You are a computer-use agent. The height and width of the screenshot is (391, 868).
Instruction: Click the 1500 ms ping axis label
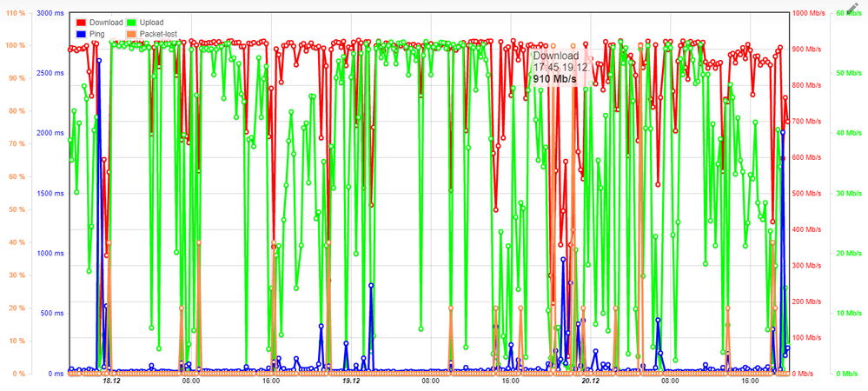click(x=50, y=193)
